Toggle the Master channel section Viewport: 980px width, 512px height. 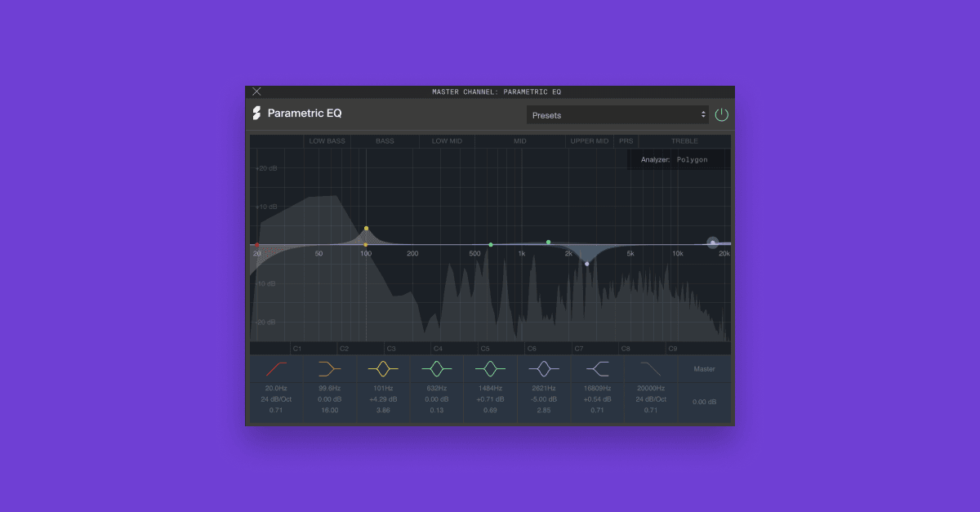coord(704,368)
